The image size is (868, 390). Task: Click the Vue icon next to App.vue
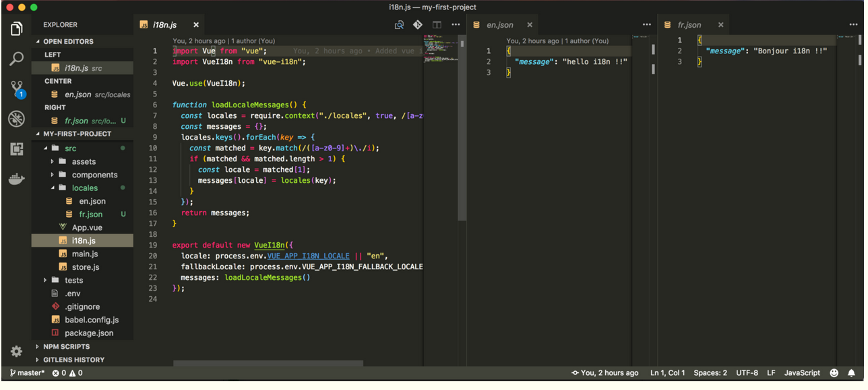click(63, 227)
